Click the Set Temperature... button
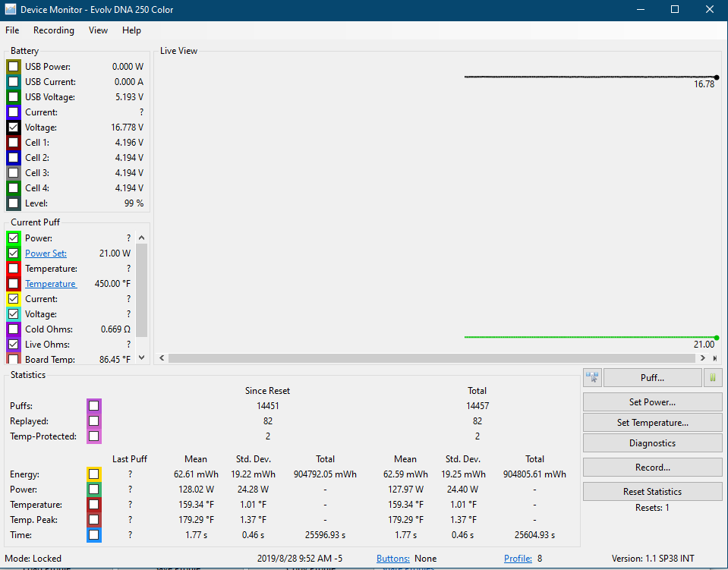 click(x=652, y=423)
